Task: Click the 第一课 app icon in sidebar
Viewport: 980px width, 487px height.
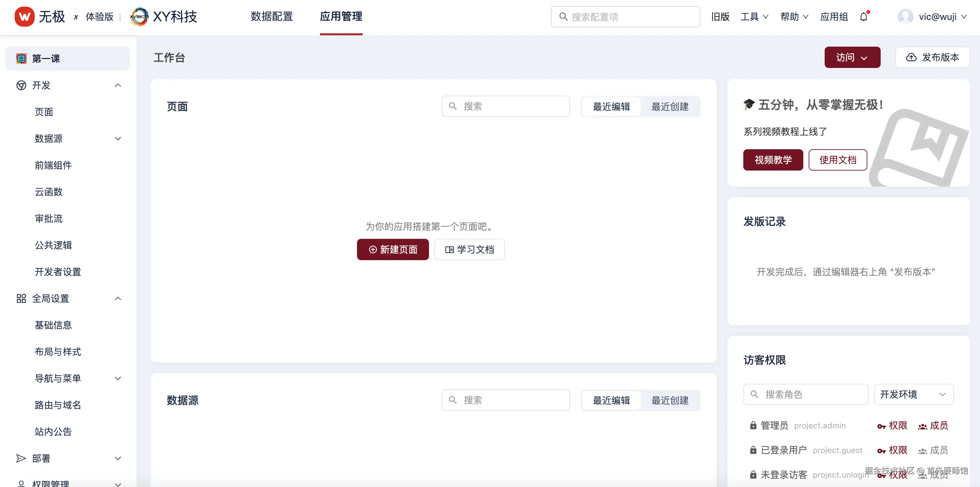Action: (21, 59)
